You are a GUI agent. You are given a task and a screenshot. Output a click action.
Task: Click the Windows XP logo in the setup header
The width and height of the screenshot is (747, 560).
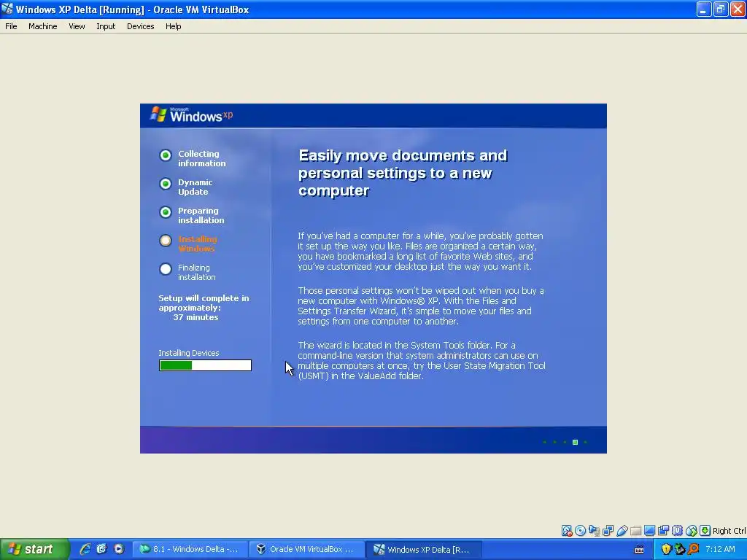[192, 114]
